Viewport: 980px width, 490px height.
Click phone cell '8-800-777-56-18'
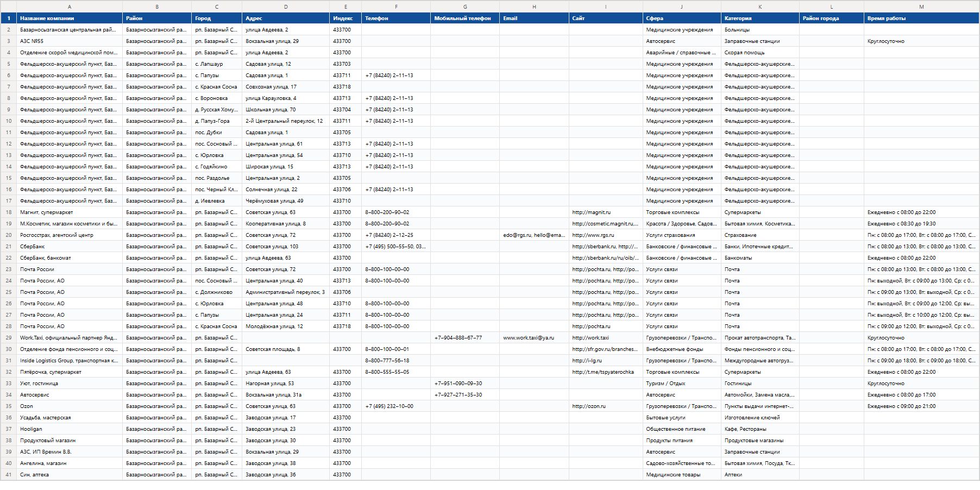(396, 361)
